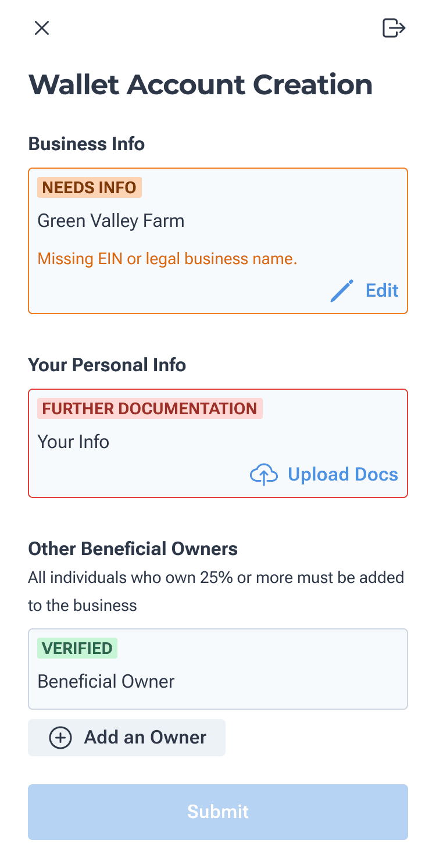Click the Add an Owner button

[127, 738]
